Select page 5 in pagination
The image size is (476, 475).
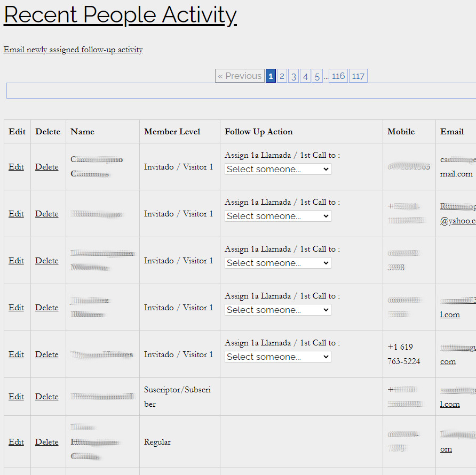click(x=317, y=76)
